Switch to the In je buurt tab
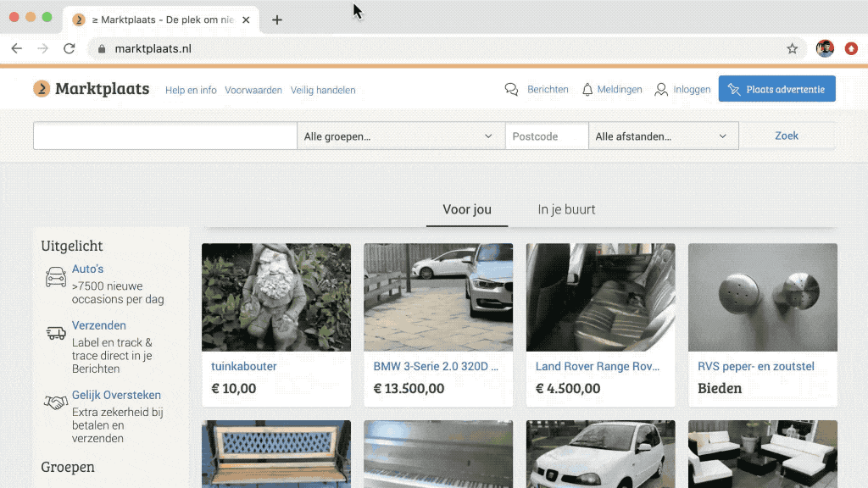 [566, 209]
